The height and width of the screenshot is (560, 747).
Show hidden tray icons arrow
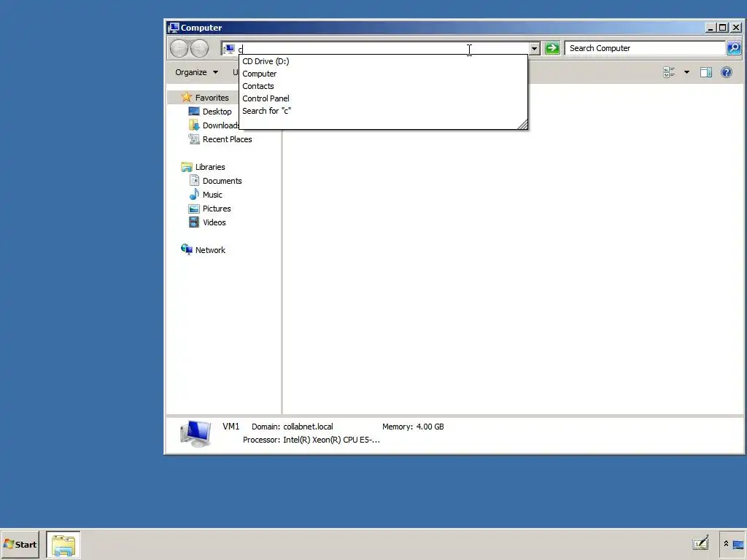[x=726, y=544]
